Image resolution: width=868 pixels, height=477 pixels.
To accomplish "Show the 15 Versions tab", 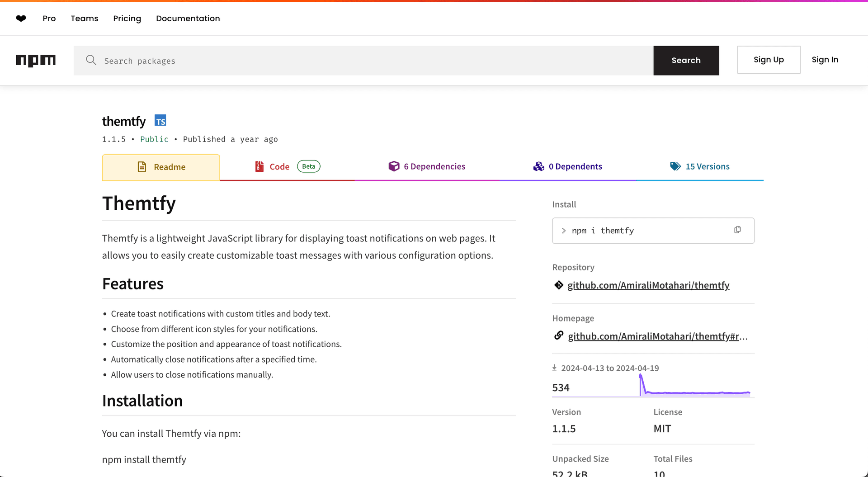I will (x=699, y=167).
